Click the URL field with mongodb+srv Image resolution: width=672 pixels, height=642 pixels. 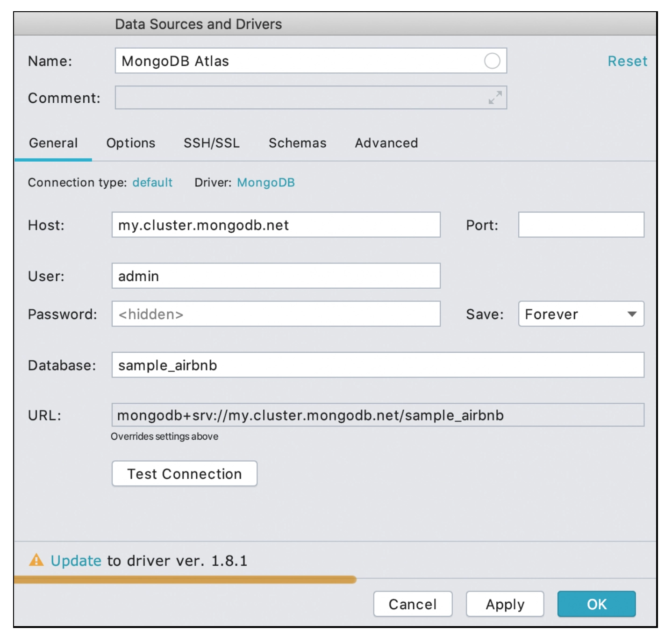(x=378, y=415)
